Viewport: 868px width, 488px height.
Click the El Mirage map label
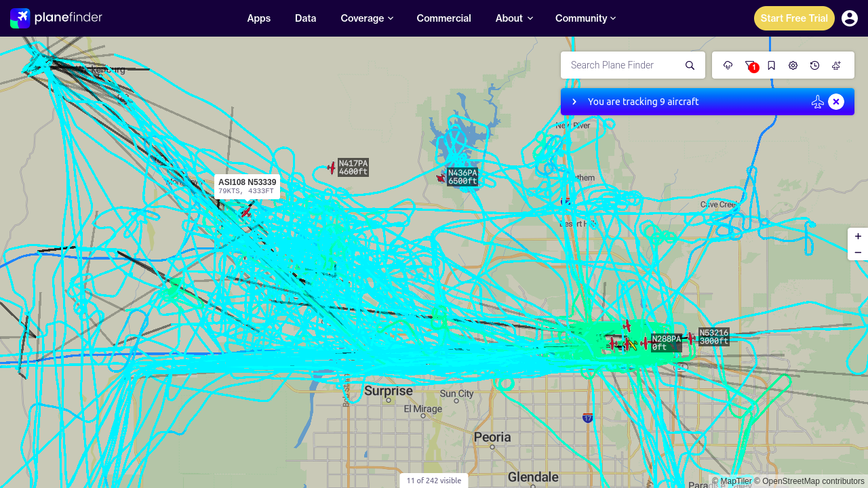click(x=423, y=409)
